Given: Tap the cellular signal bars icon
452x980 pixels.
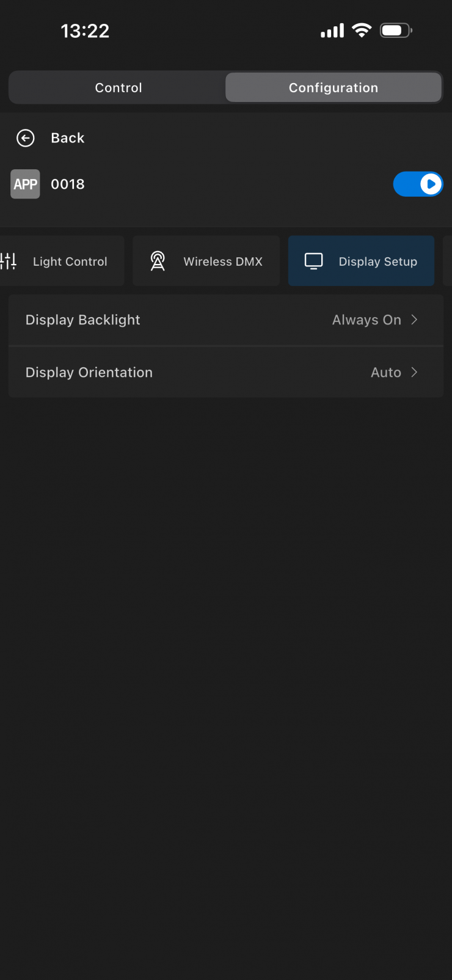Looking at the screenshot, I should (x=332, y=31).
